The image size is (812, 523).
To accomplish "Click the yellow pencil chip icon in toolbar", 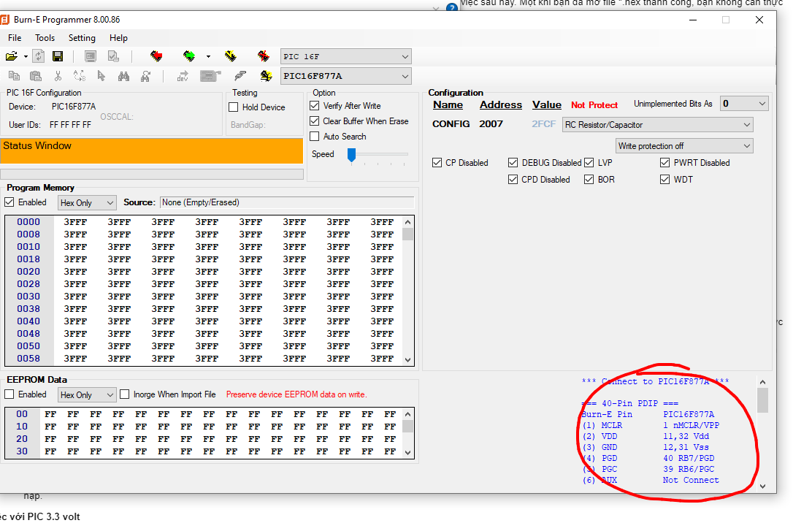I will (x=231, y=56).
